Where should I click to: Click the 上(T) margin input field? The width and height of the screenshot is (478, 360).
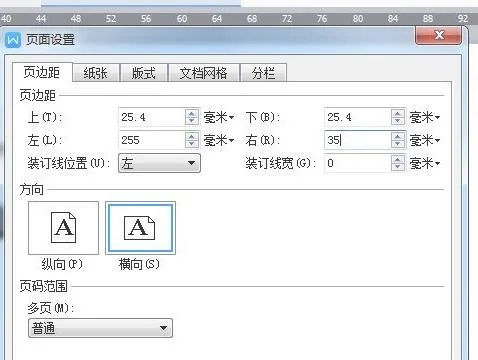tap(152, 117)
